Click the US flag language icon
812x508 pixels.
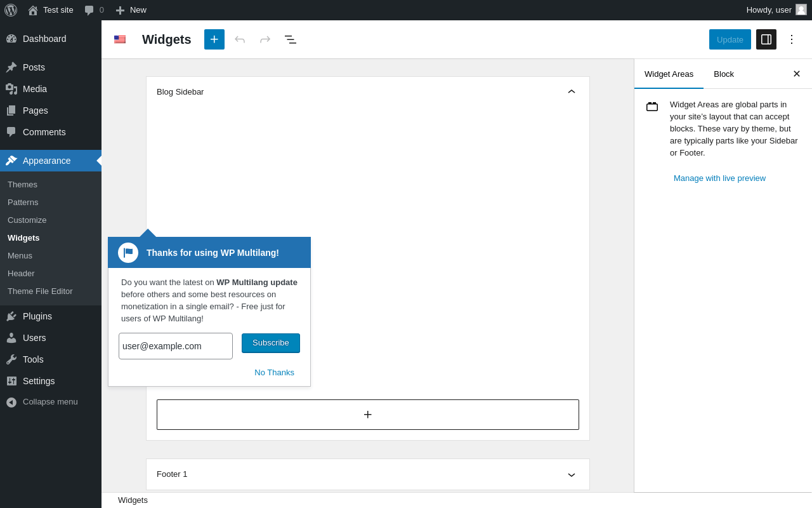pyautogui.click(x=120, y=39)
